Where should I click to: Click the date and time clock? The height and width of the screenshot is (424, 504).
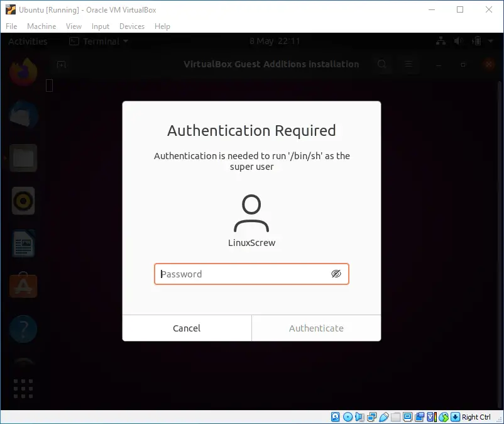click(x=275, y=41)
